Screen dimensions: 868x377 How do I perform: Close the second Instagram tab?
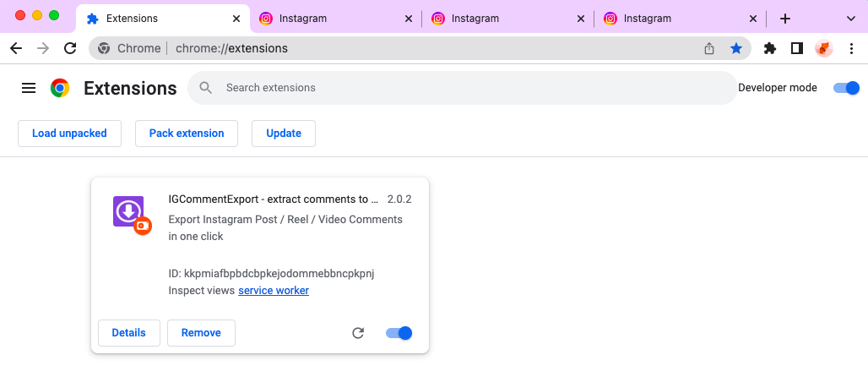coord(581,19)
